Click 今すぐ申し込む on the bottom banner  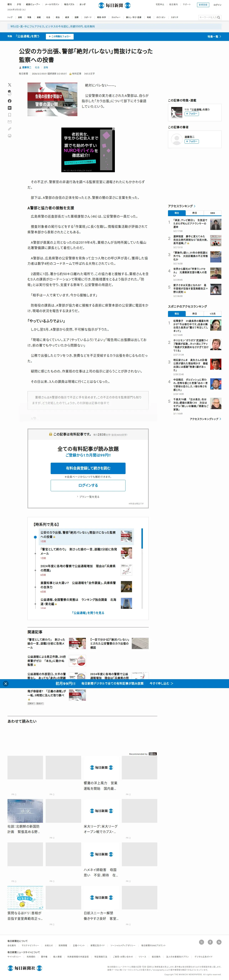tap(161, 683)
